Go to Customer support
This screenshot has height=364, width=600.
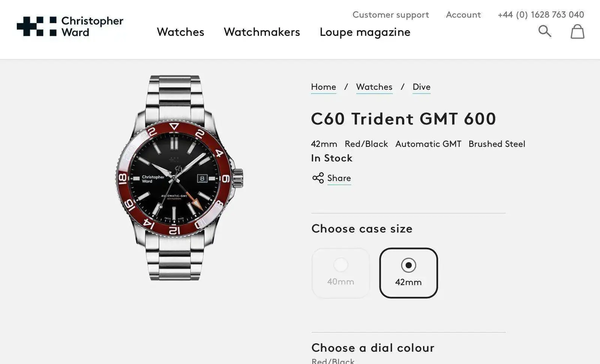(390, 15)
